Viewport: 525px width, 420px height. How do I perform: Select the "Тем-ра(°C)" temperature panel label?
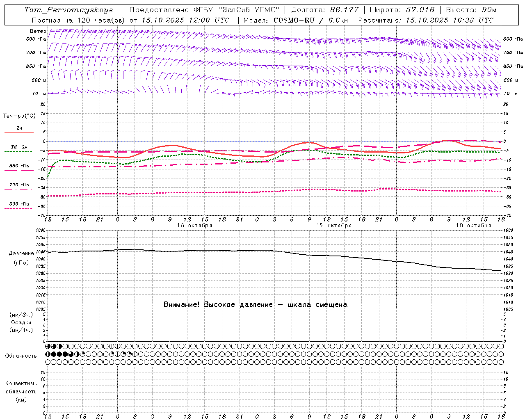[x=19, y=116]
